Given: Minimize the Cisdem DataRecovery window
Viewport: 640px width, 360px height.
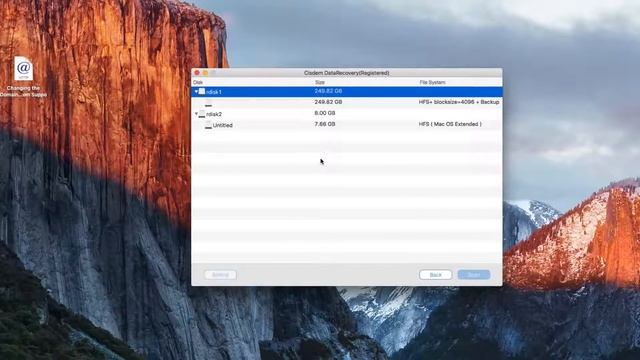Looking at the screenshot, I should tap(205, 73).
